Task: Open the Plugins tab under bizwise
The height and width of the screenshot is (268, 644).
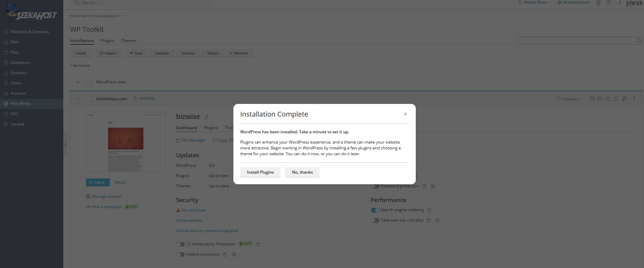Action: click(x=211, y=128)
